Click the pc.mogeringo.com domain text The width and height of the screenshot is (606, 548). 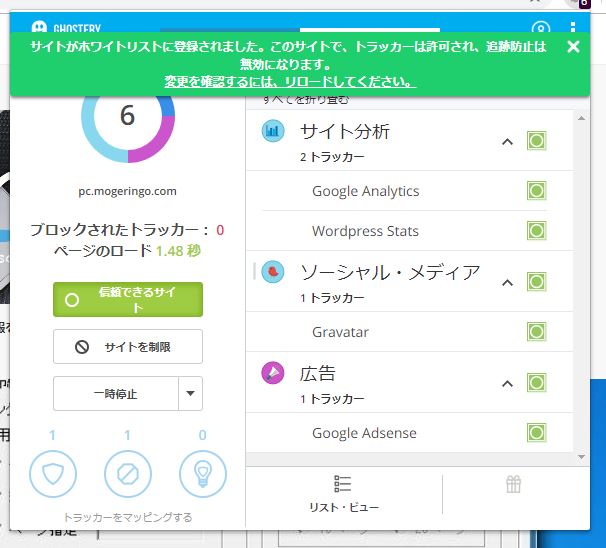point(128,191)
